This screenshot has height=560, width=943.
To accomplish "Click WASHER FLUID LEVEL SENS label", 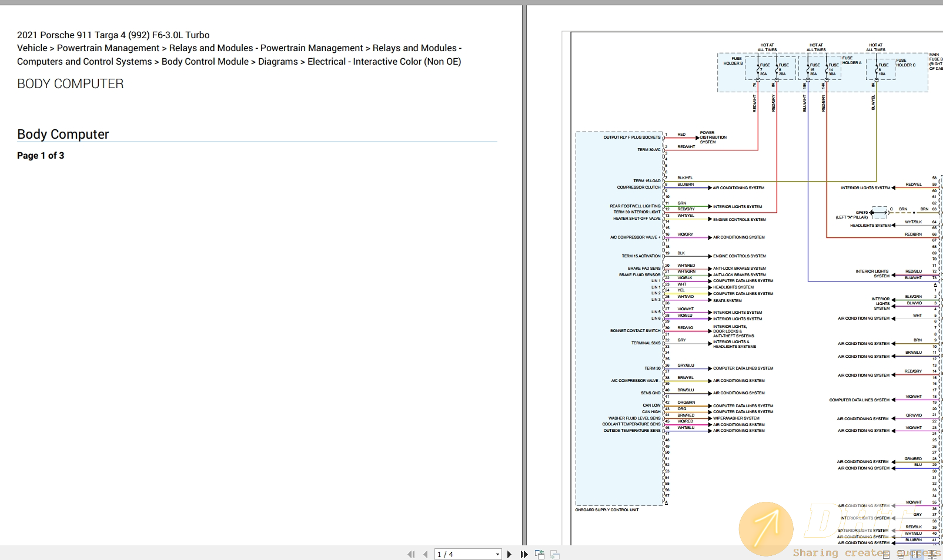I will (634, 418).
